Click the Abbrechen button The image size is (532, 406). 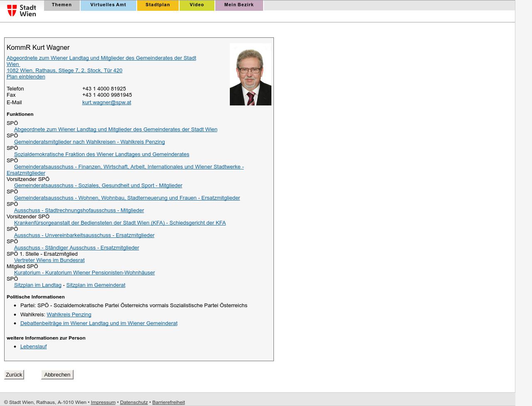pos(57,374)
